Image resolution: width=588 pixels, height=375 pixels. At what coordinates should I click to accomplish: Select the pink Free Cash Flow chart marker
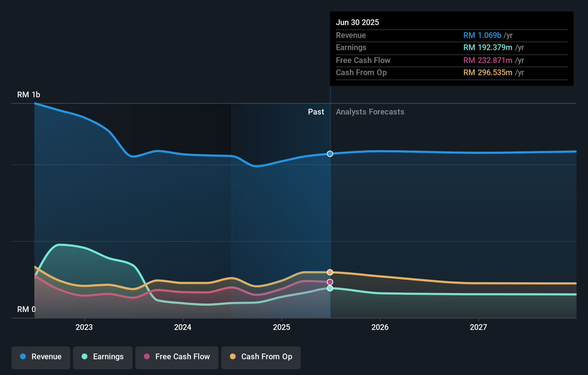(x=330, y=282)
